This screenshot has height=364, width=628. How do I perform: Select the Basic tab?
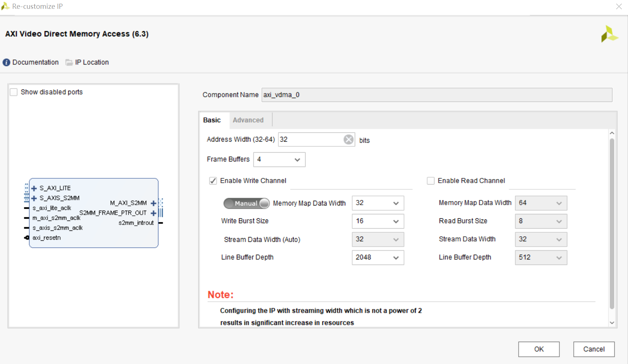pyautogui.click(x=212, y=120)
